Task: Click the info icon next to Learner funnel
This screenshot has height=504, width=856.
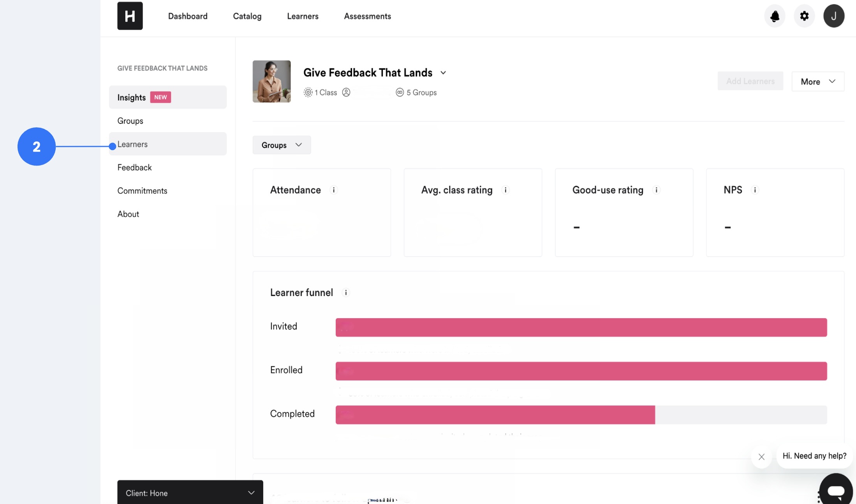Action: [x=346, y=293]
